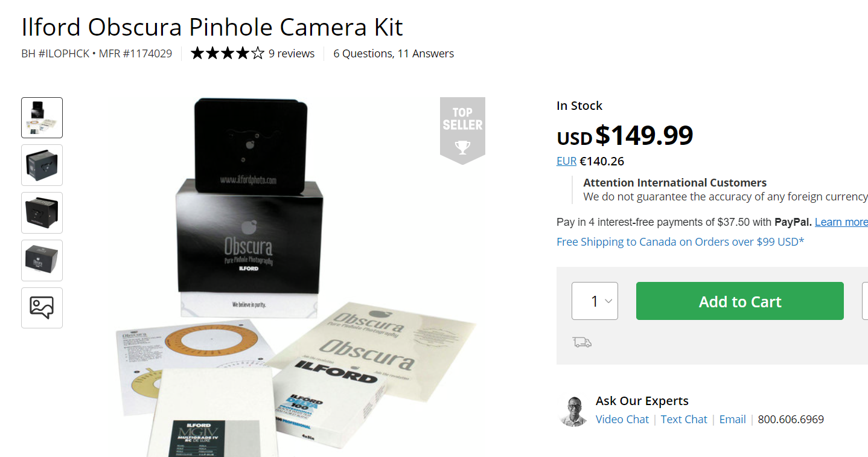Select the third product thumbnail

coord(42,213)
